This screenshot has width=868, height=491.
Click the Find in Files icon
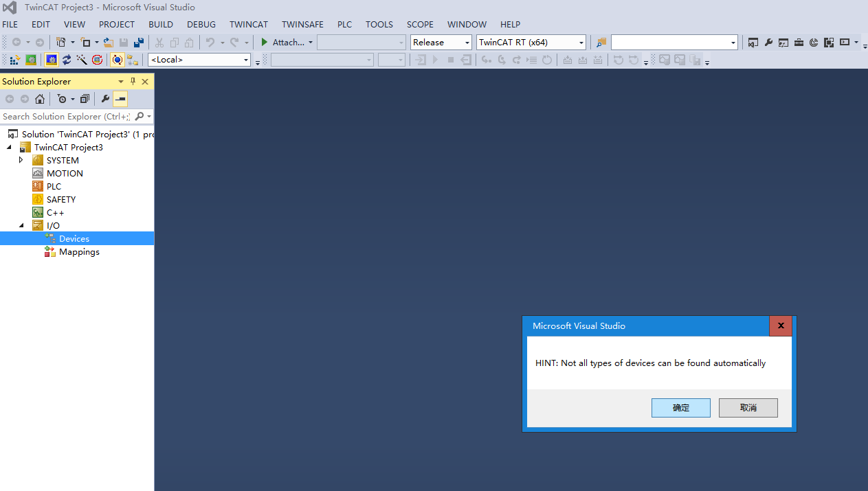point(601,43)
